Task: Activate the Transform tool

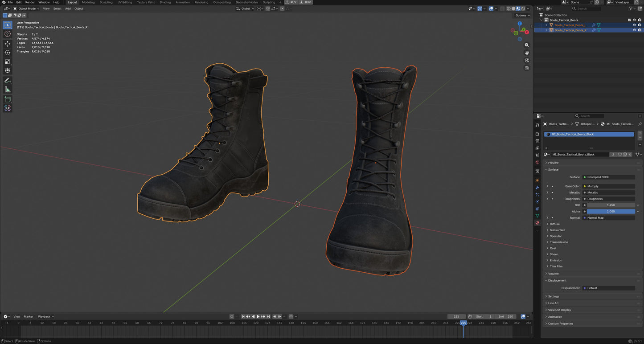Action: tap(8, 70)
